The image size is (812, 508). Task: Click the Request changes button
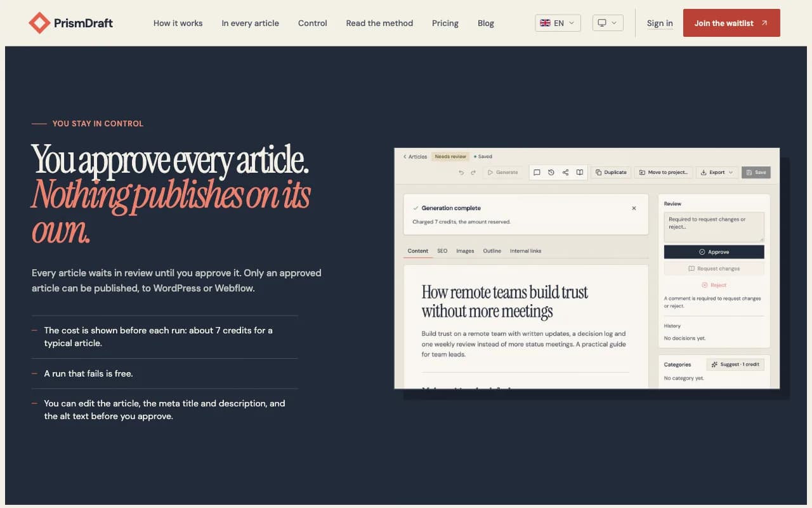coord(714,269)
